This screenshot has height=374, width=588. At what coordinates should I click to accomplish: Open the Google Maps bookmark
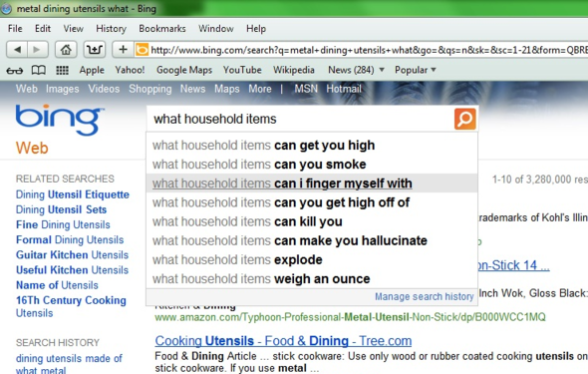(184, 70)
